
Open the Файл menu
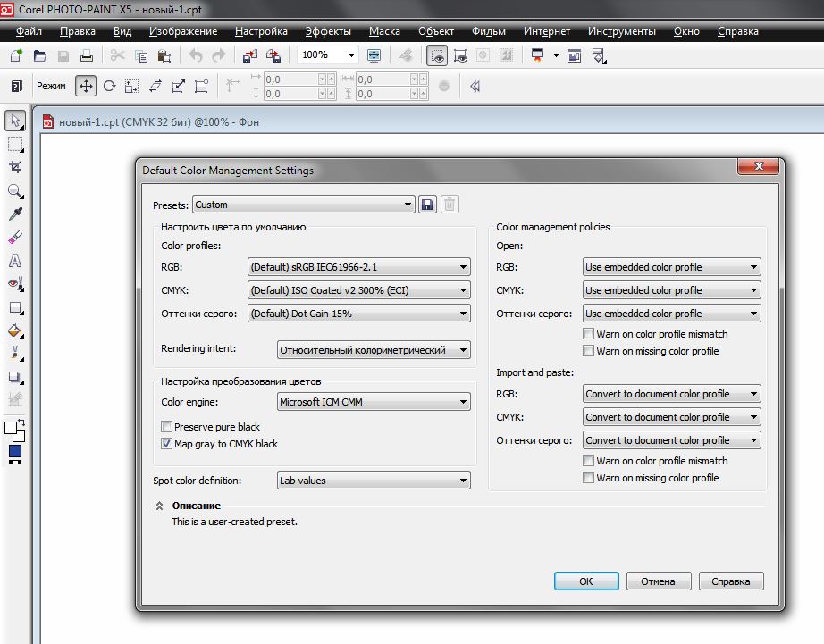click(29, 31)
